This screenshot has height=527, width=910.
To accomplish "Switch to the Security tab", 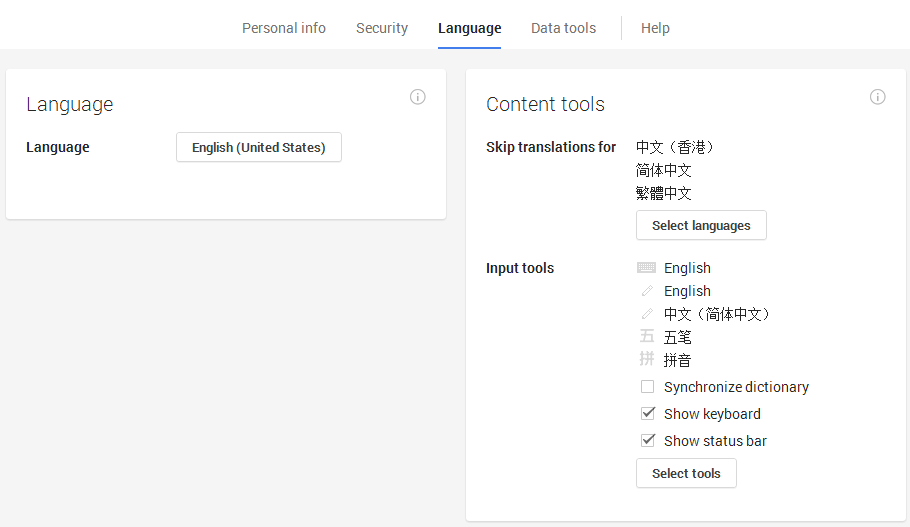I will coord(382,28).
